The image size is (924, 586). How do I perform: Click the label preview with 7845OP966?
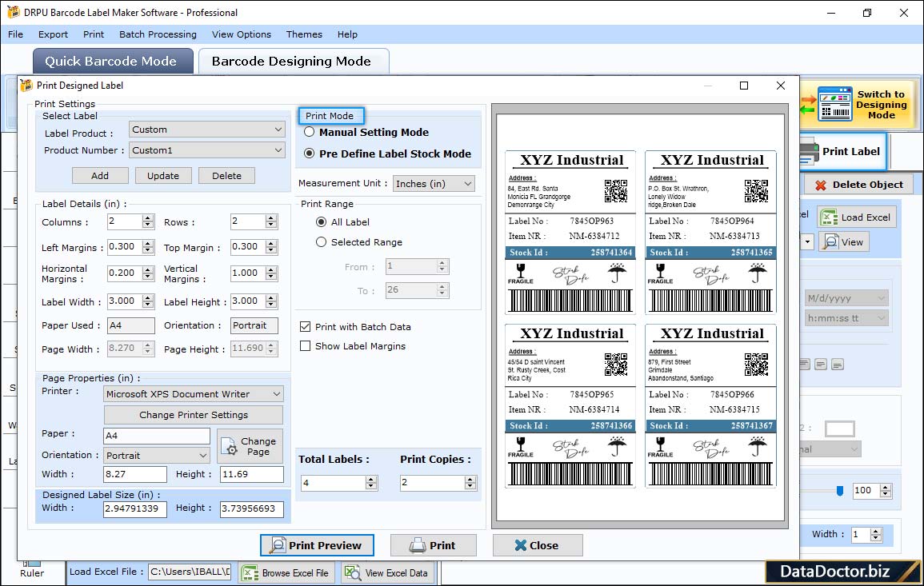[x=710, y=406]
